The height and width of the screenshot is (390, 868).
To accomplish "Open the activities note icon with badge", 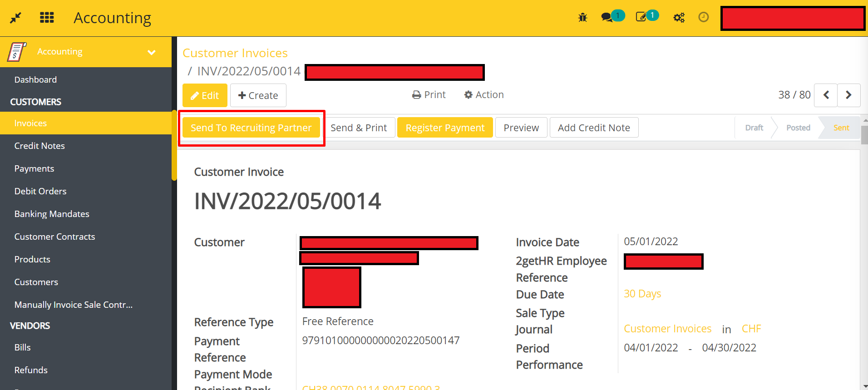I will (x=641, y=18).
